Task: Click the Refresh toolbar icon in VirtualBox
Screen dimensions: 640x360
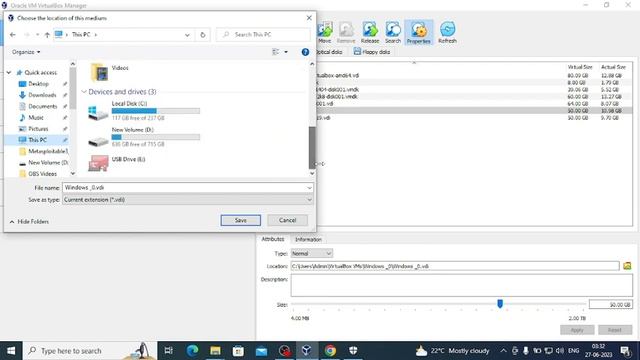Action: (x=447, y=32)
